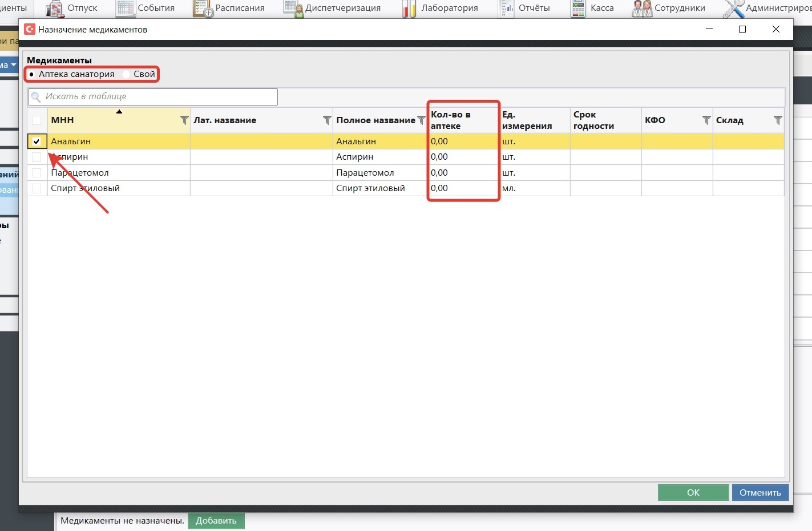Select the Свой radio button
Image resolution: width=812 pixels, height=531 pixels.
(x=127, y=74)
